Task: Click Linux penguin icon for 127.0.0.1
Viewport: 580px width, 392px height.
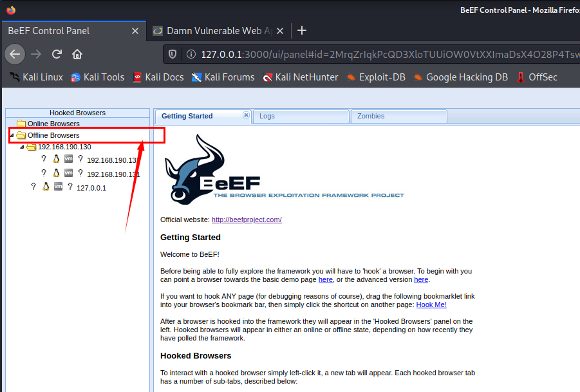Action: (46, 187)
